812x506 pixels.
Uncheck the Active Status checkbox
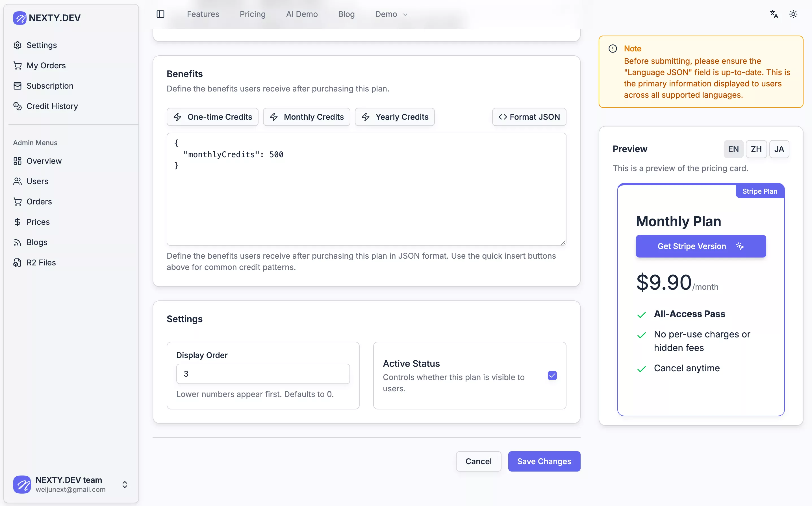(x=552, y=376)
